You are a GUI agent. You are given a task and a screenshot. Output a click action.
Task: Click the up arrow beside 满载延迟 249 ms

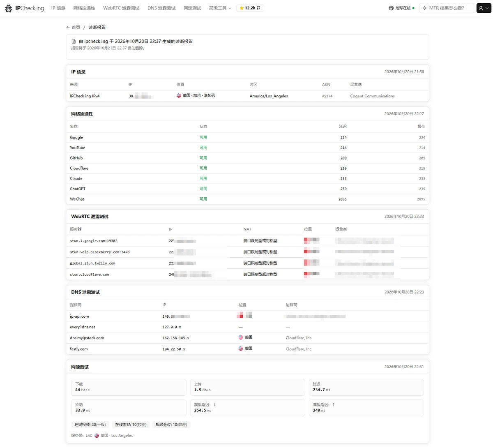tap(334, 405)
